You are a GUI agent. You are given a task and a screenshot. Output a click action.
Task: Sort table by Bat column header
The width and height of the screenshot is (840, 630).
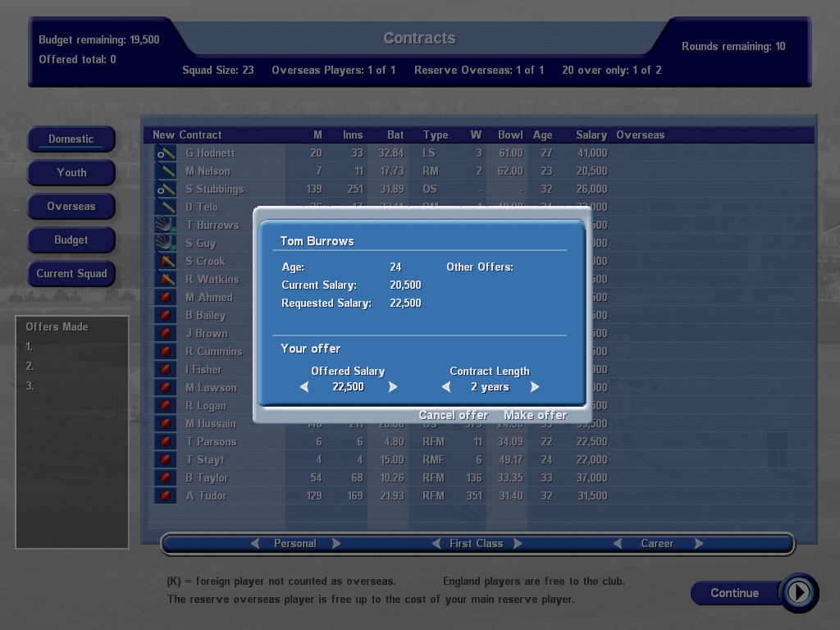pyautogui.click(x=395, y=135)
